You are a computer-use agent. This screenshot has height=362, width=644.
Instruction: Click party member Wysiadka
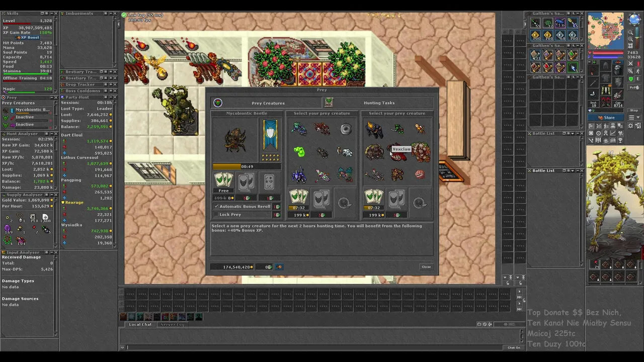tap(72, 225)
